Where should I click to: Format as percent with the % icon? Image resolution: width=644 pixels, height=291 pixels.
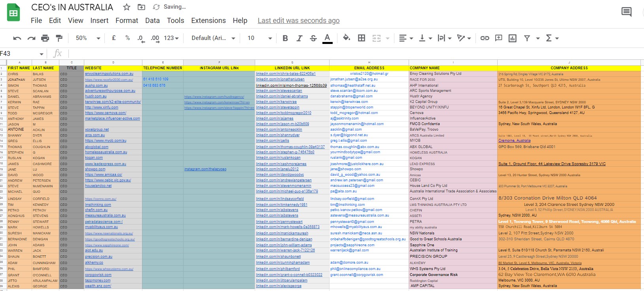coord(127,38)
